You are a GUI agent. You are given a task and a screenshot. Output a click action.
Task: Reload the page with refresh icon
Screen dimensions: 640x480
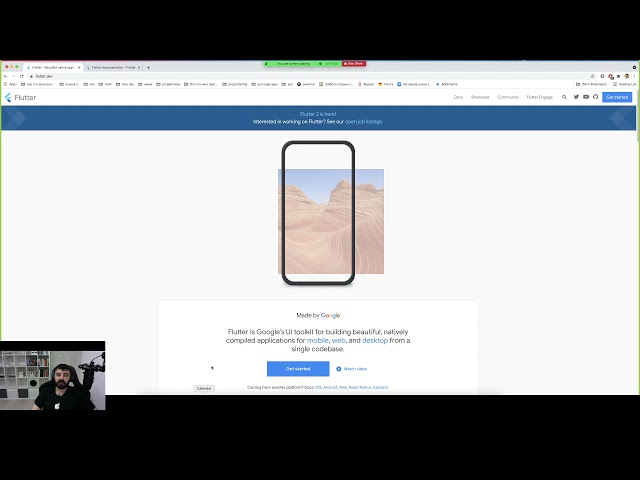tap(22, 76)
